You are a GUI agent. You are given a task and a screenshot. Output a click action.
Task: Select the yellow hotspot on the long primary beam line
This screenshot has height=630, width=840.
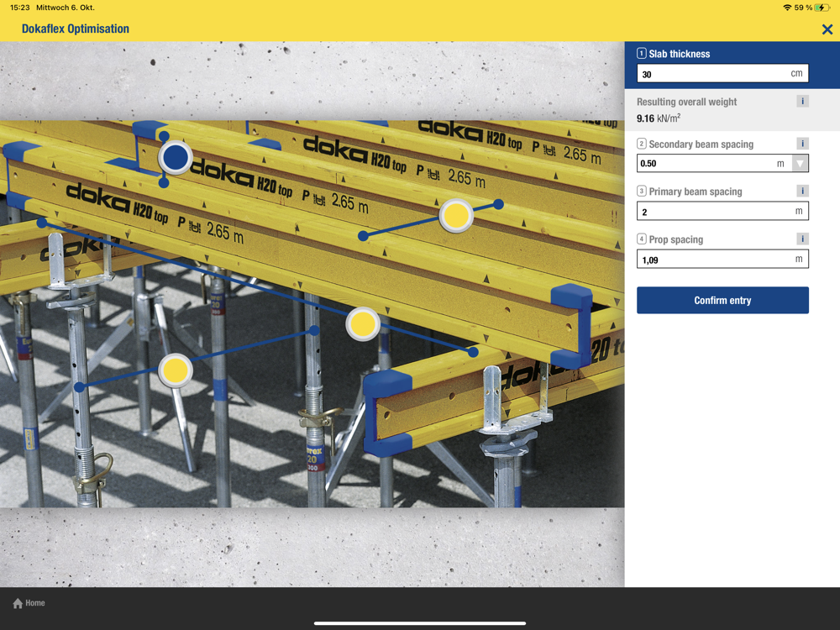(363, 323)
